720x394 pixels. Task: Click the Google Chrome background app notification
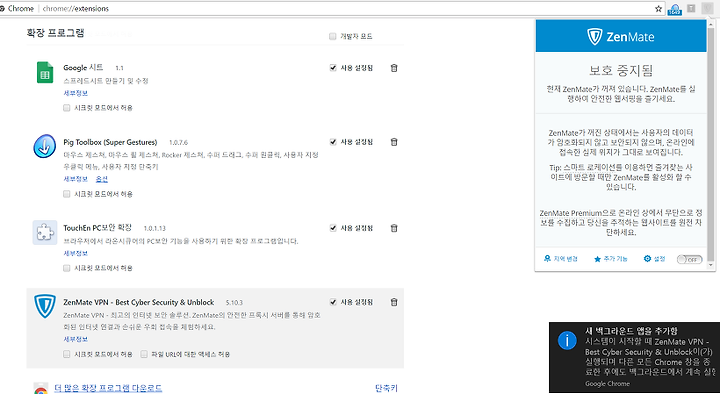click(x=635, y=357)
